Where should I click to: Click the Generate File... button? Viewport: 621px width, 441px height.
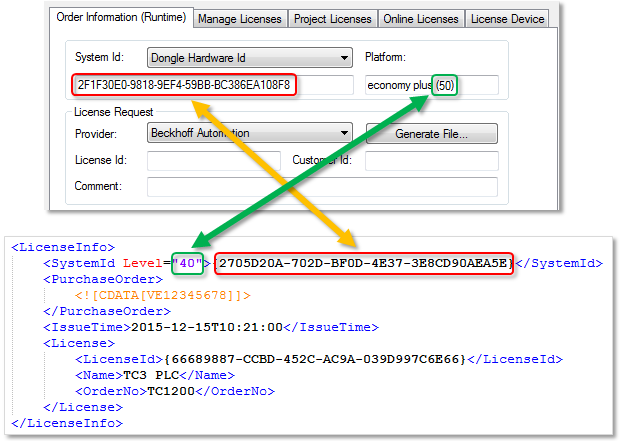(x=432, y=134)
